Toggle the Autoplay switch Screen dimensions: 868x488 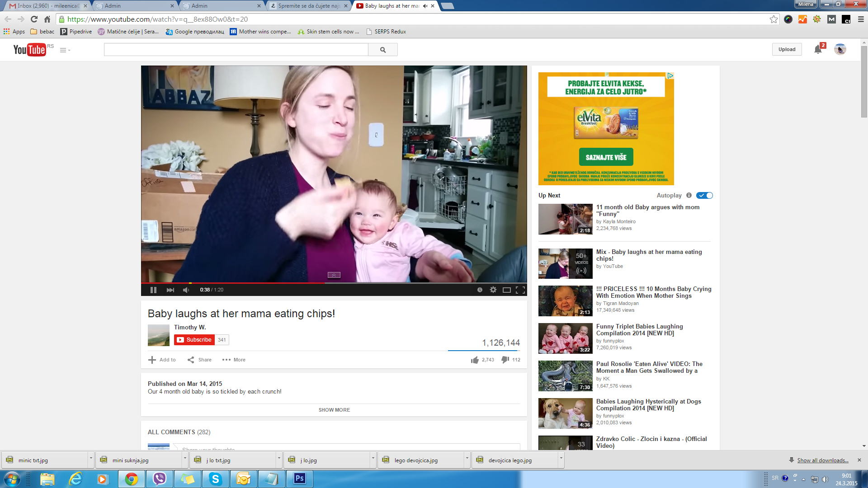point(704,196)
